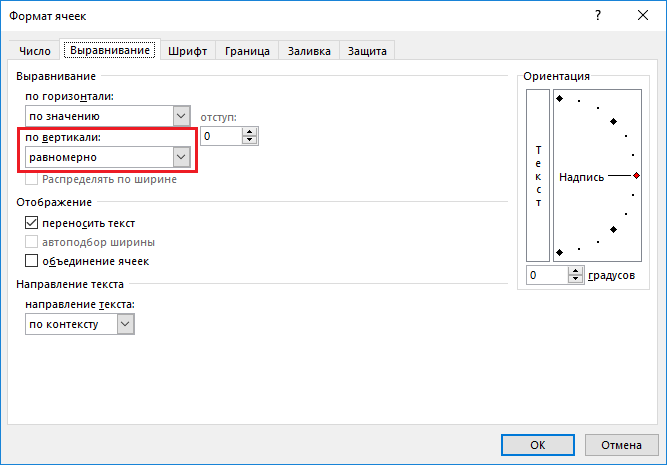Expand the по вертикали dropdown

click(181, 157)
